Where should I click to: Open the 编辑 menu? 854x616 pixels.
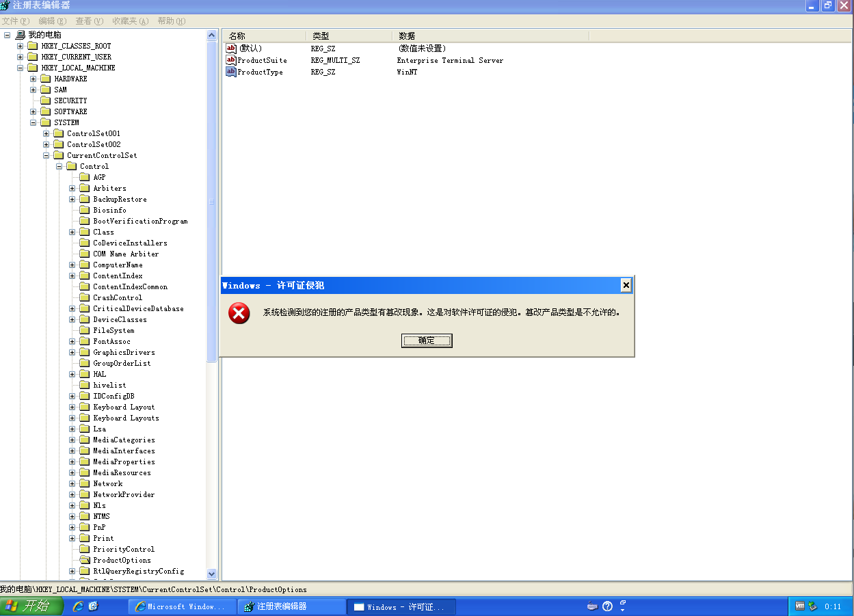tap(53, 21)
